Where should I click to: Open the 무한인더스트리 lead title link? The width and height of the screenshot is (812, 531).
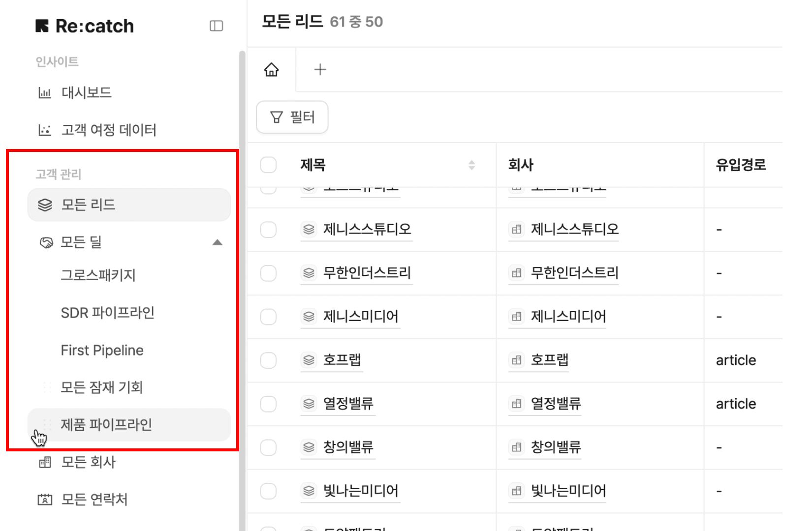click(367, 273)
